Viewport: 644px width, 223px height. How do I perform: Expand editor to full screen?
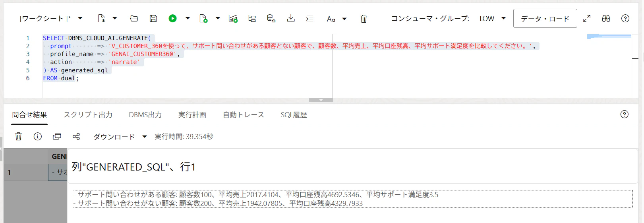click(x=587, y=18)
